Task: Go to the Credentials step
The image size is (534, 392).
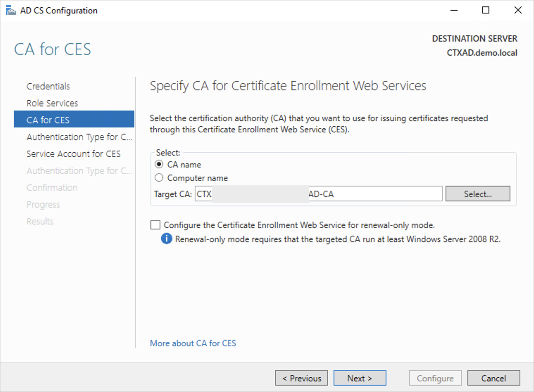Action: (48, 86)
